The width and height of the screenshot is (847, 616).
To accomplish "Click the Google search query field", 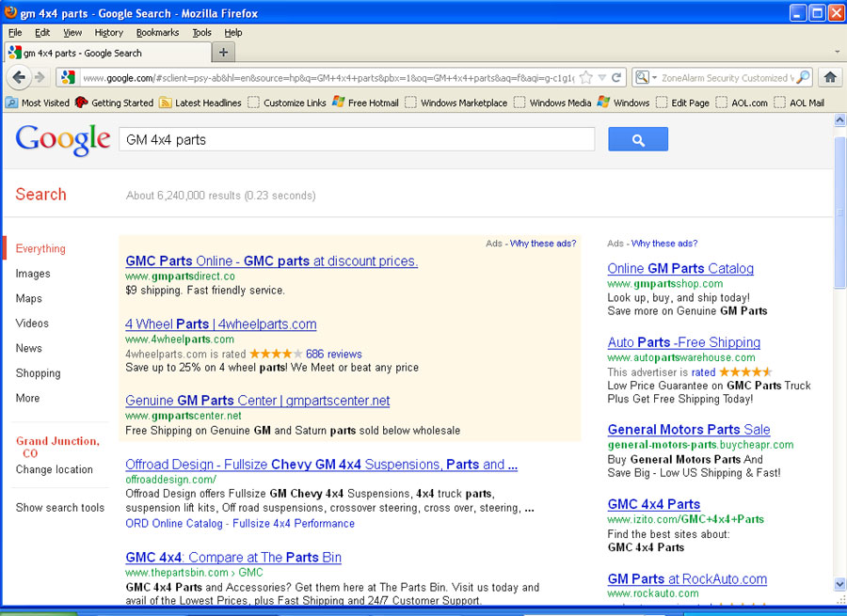I will point(357,140).
